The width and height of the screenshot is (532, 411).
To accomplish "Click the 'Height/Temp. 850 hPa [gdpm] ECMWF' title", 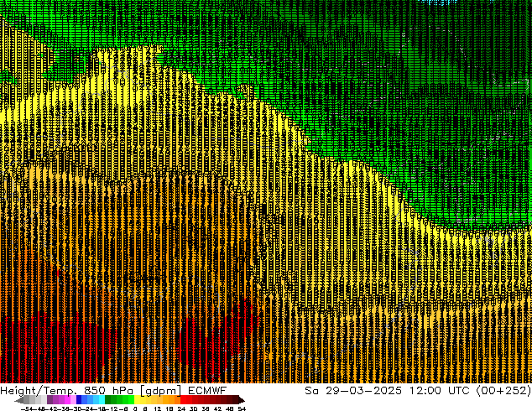I will [113, 391].
